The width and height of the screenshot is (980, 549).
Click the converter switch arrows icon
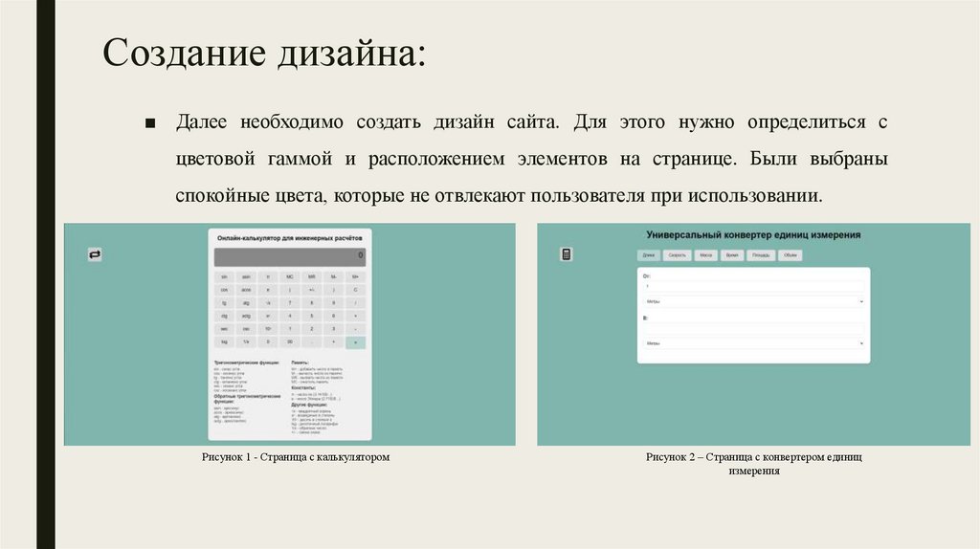coord(95,254)
